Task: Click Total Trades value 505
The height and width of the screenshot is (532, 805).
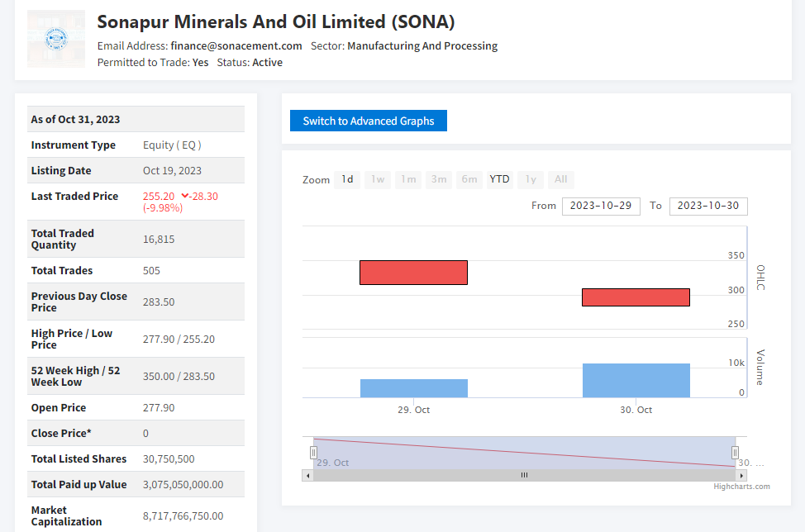Action: 151,270
